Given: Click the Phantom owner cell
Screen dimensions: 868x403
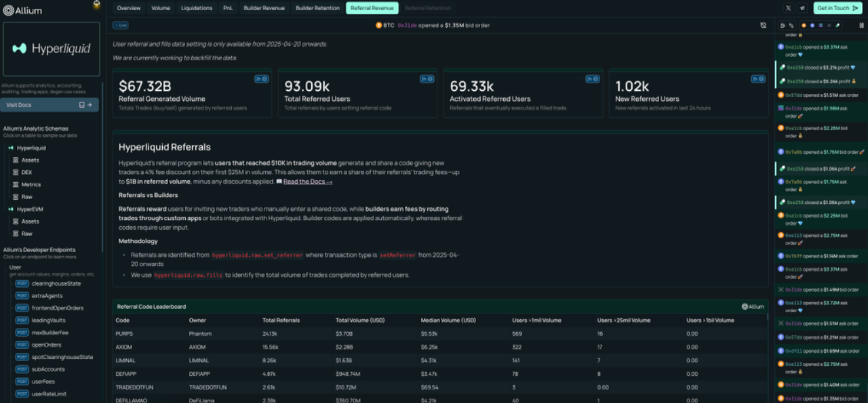Looking at the screenshot, I should (x=201, y=333).
